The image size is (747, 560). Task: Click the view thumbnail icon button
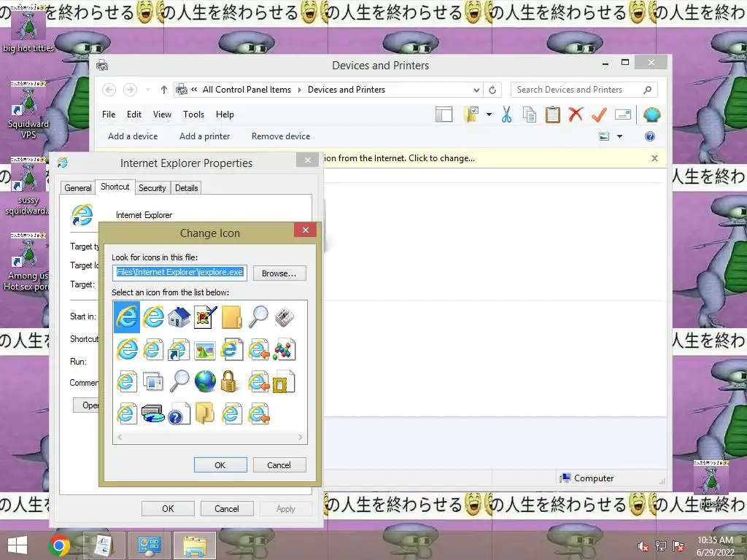tap(604, 136)
